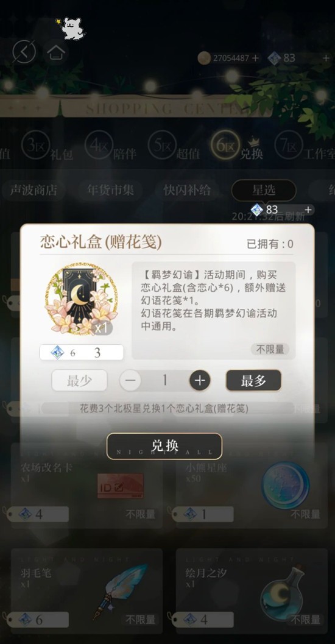The image size is (335, 644).
Task: Add gold coins with plus next to 27054487
Action: click(x=255, y=58)
